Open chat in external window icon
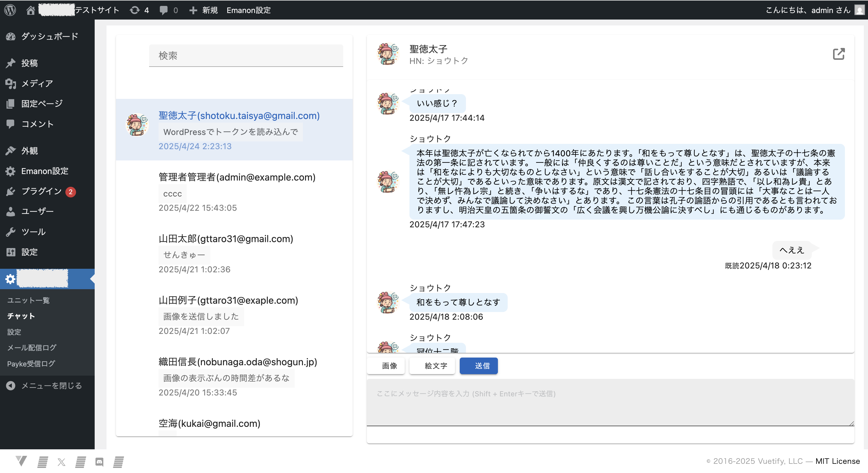This screenshot has height=473, width=868. coord(838,54)
